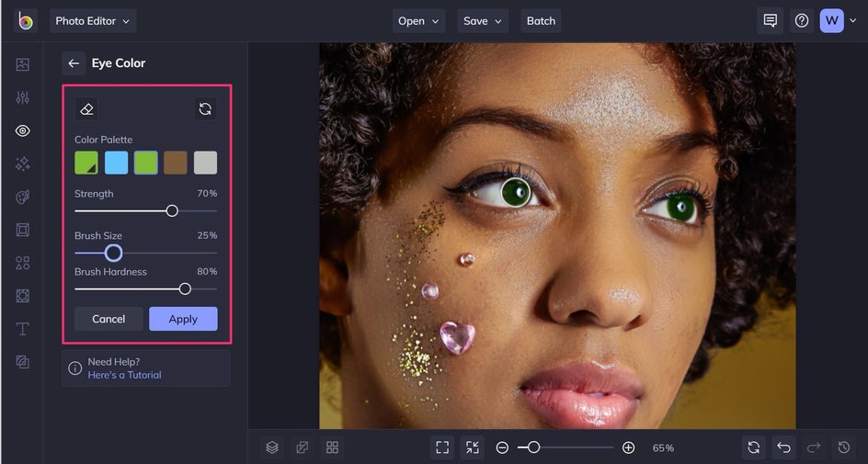Open the Overlays sidebar icon at bottom

(x=23, y=362)
